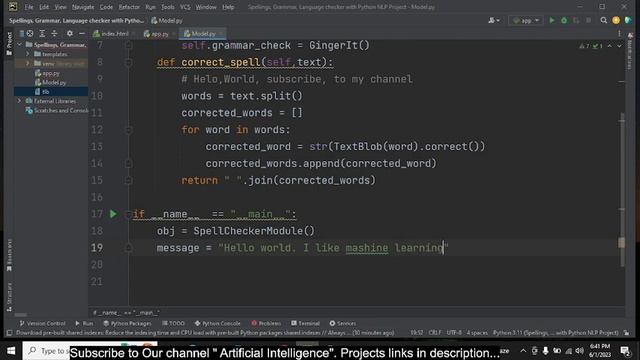Click the 4 spaces indent status widget
Image resolution: width=640 pixels, height=360 pixels.
(x=477, y=333)
